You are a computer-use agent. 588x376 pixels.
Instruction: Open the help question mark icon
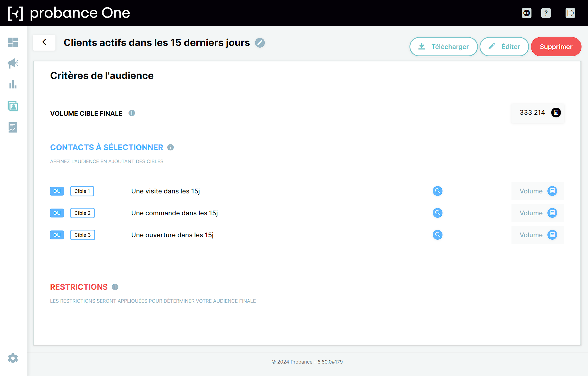pyautogui.click(x=546, y=13)
